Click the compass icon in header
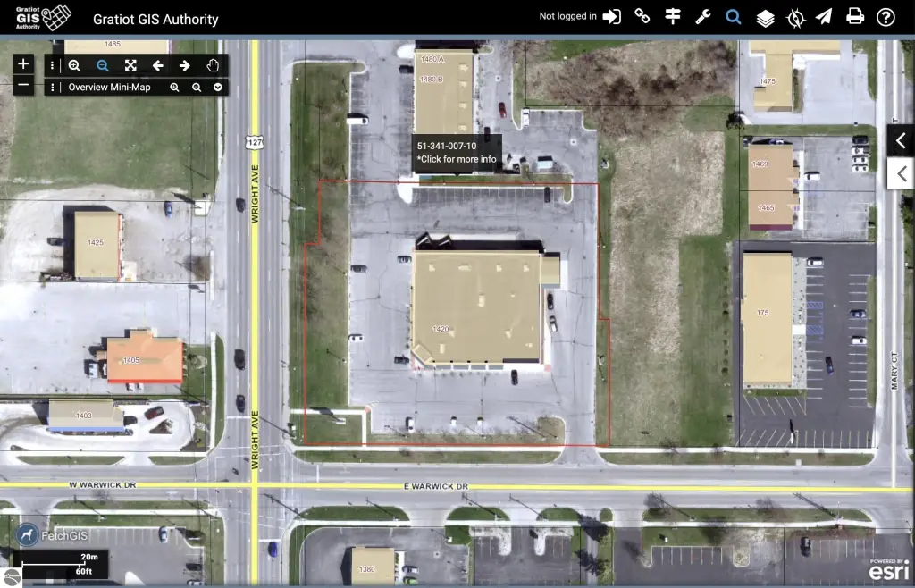Viewport: 915px width, 588px height. point(795,17)
